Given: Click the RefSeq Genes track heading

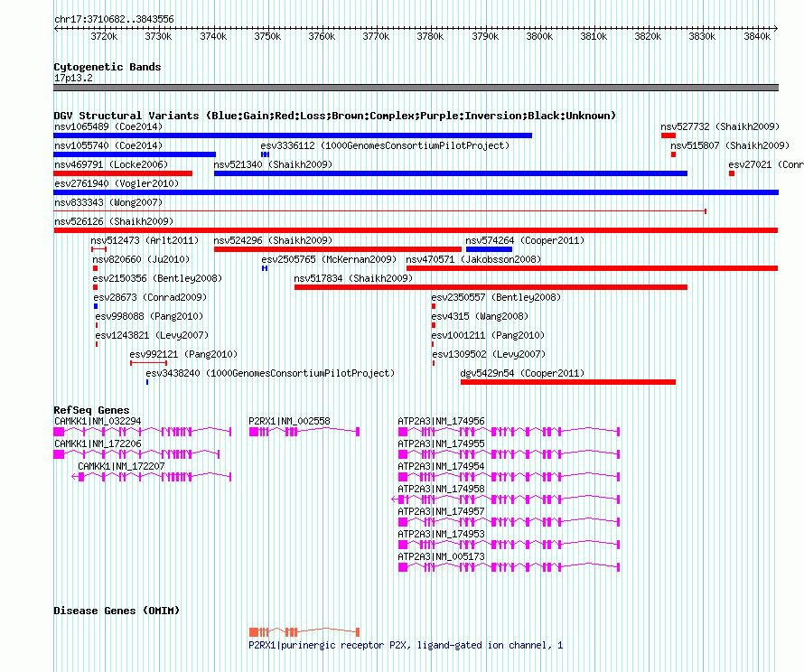Looking at the screenshot, I should (x=92, y=410).
